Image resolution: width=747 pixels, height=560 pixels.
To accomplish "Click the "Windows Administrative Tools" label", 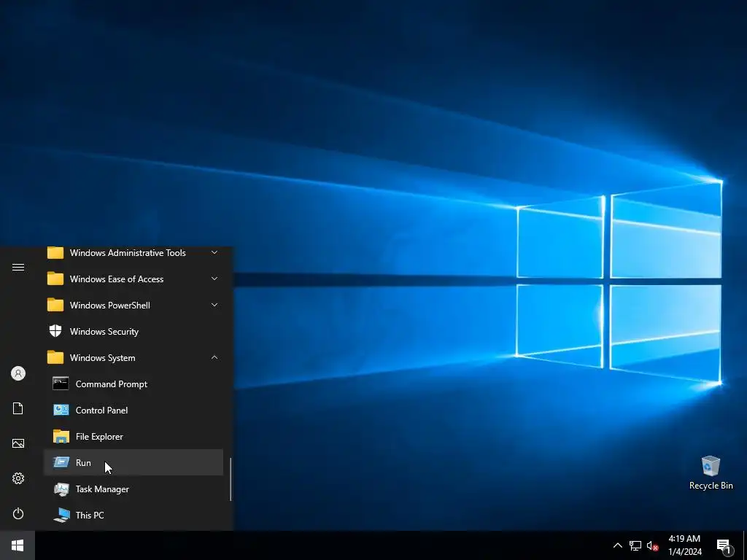I will pos(128,253).
